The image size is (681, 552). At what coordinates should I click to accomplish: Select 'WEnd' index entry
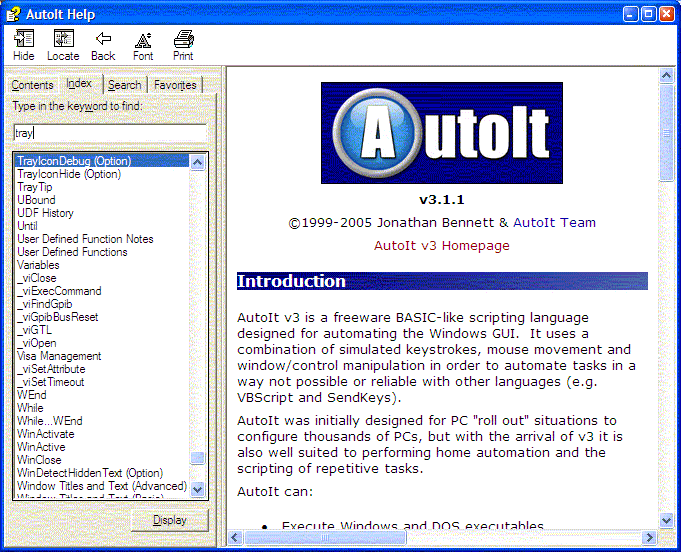tap(32, 395)
